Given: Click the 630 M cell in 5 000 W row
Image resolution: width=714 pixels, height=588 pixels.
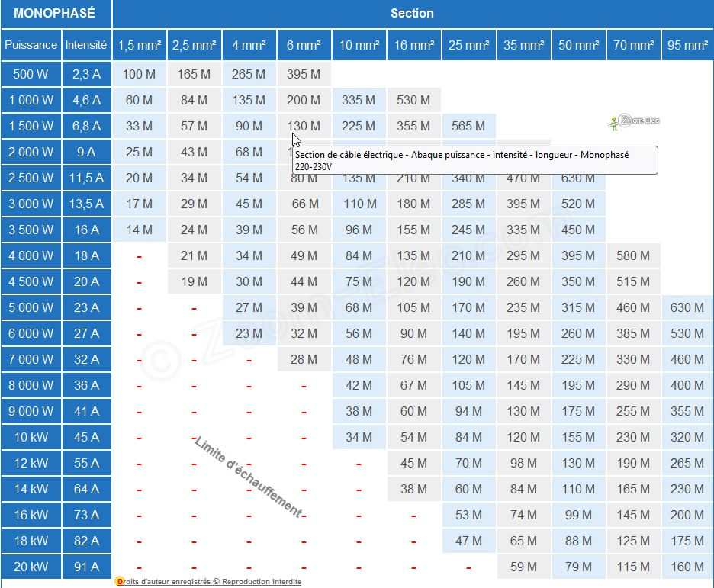Looking at the screenshot, I should tap(687, 307).
